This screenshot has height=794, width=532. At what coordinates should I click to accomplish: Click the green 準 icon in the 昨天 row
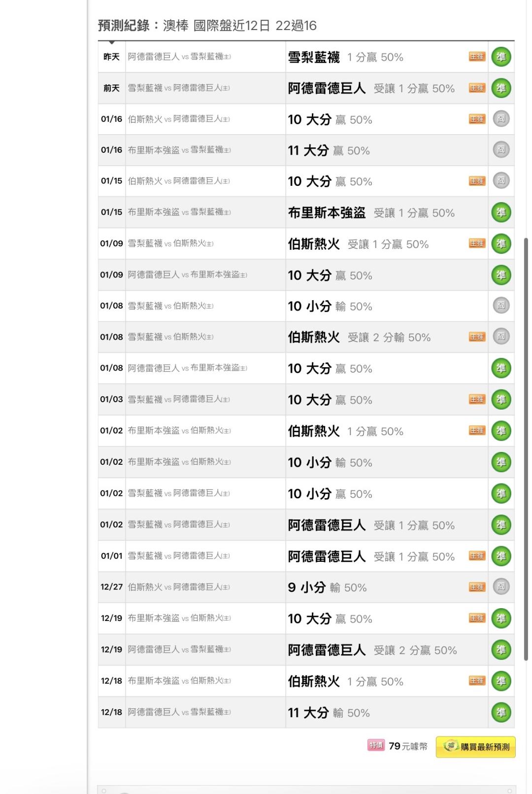pos(501,57)
